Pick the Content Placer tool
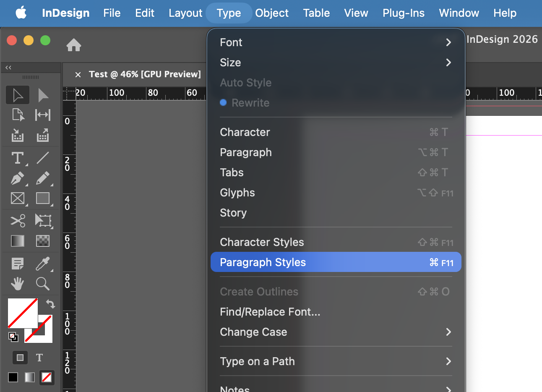The image size is (542, 392). click(x=43, y=135)
